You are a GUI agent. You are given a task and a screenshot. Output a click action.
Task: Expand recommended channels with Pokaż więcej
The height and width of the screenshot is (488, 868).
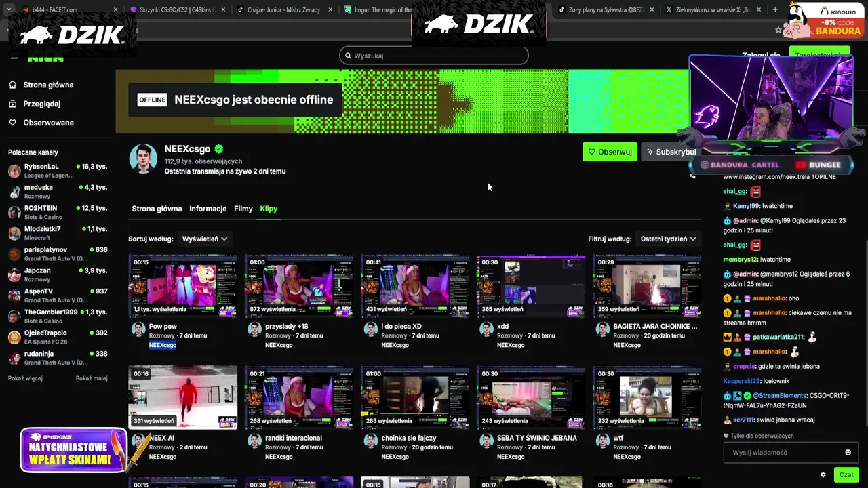tap(25, 378)
